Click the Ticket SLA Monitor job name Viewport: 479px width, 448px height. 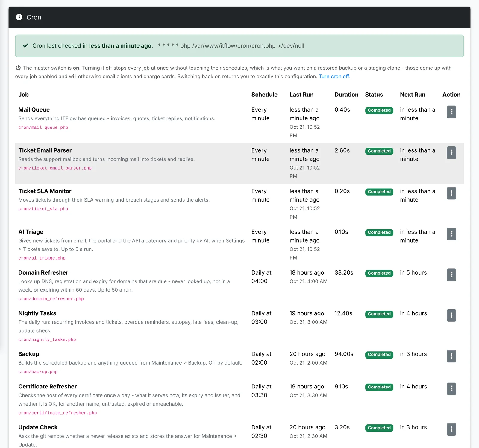click(45, 191)
